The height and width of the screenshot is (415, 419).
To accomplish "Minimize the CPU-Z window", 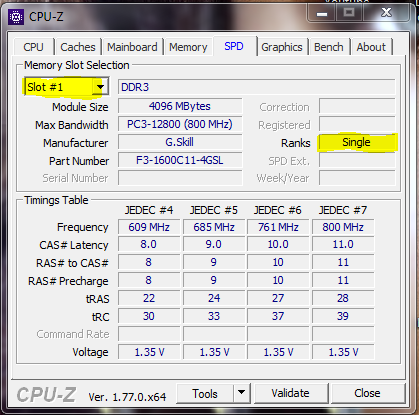I will [322, 13].
